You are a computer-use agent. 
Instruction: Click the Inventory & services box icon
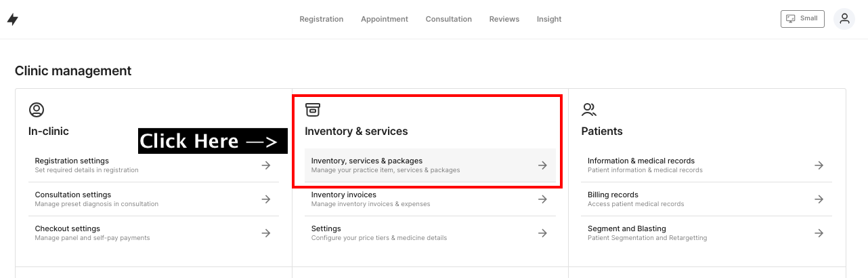pyautogui.click(x=312, y=110)
